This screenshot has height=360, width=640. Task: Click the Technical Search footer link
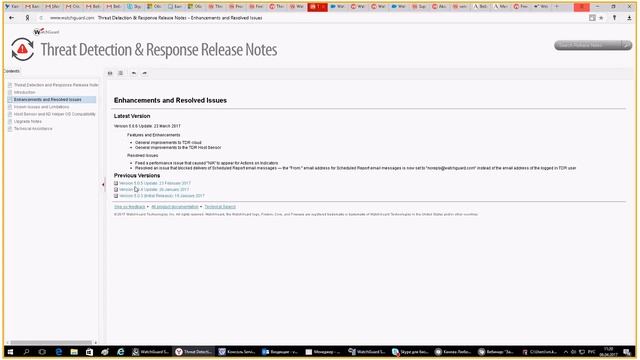tap(220, 207)
